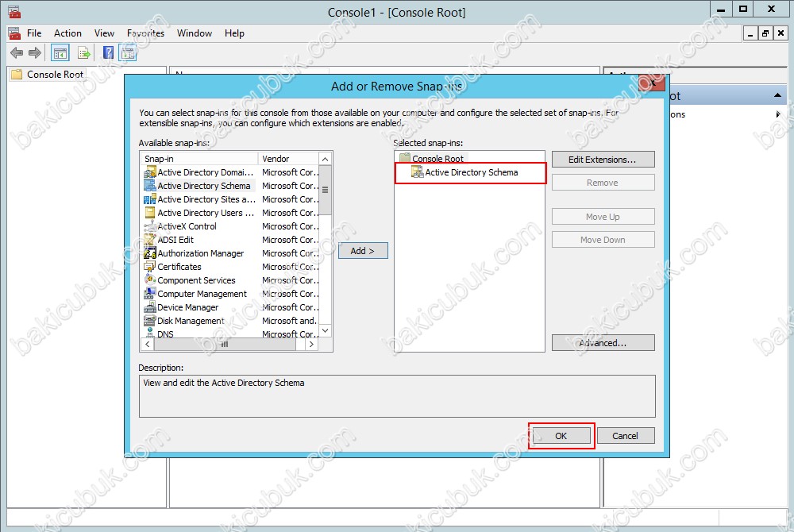Click the 'Available snap-ins:' label
The image size is (794, 532).
click(174, 143)
